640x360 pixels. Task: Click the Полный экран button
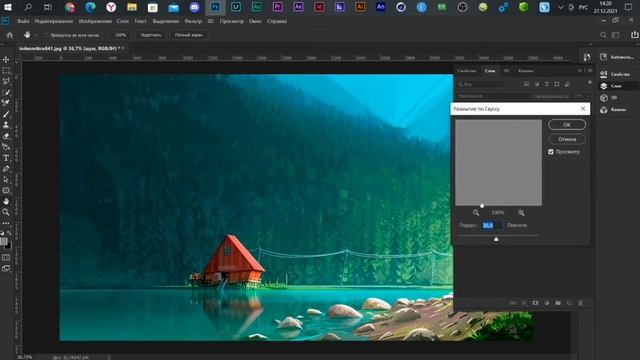click(189, 35)
